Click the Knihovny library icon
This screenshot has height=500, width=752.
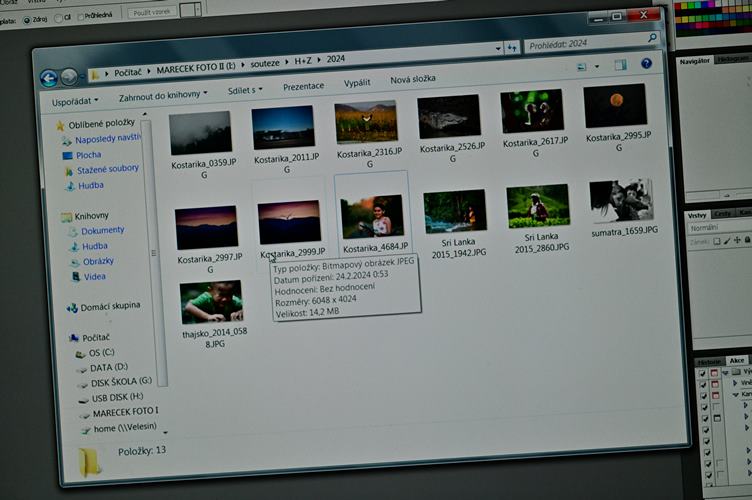coord(66,218)
